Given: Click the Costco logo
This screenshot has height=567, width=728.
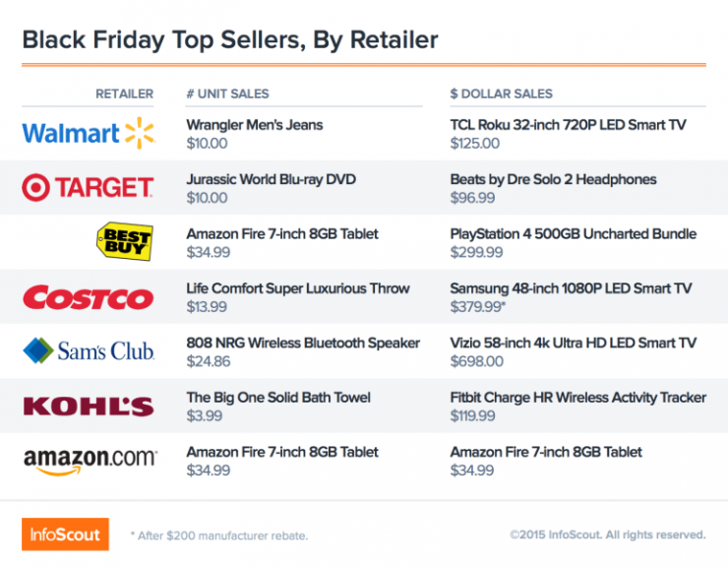Looking at the screenshot, I should [x=89, y=297].
